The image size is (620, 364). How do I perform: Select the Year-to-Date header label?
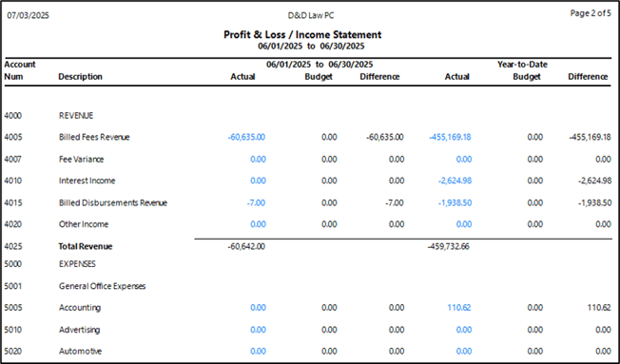click(522, 65)
